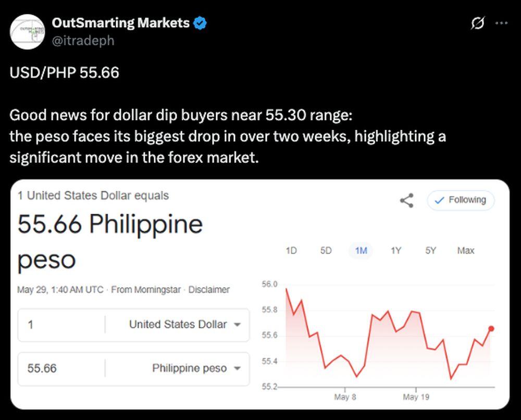
Task: Toggle the Following state for the currency
Action: pyautogui.click(x=461, y=200)
